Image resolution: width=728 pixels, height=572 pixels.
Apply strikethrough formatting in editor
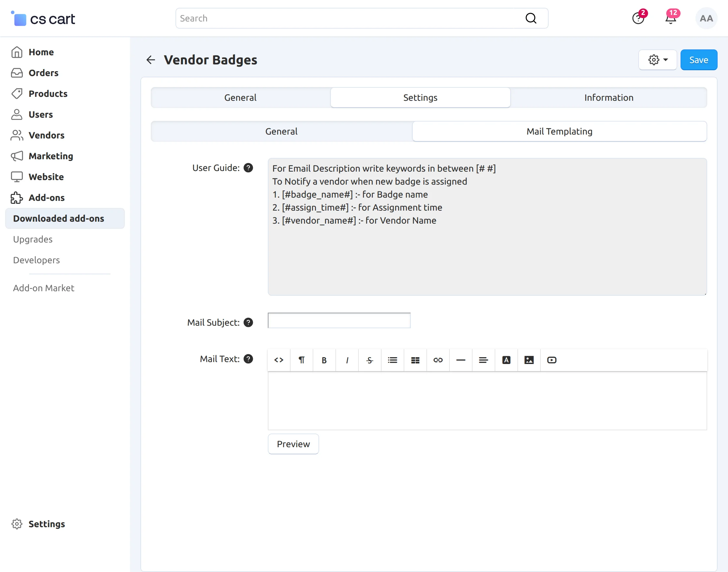(x=370, y=360)
